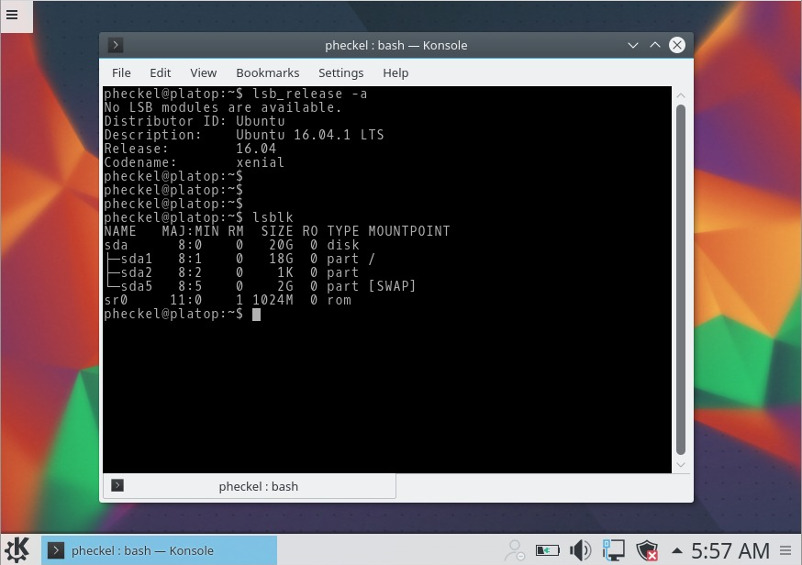Open the volume control tray icon
The height and width of the screenshot is (565, 802).
[580, 550]
